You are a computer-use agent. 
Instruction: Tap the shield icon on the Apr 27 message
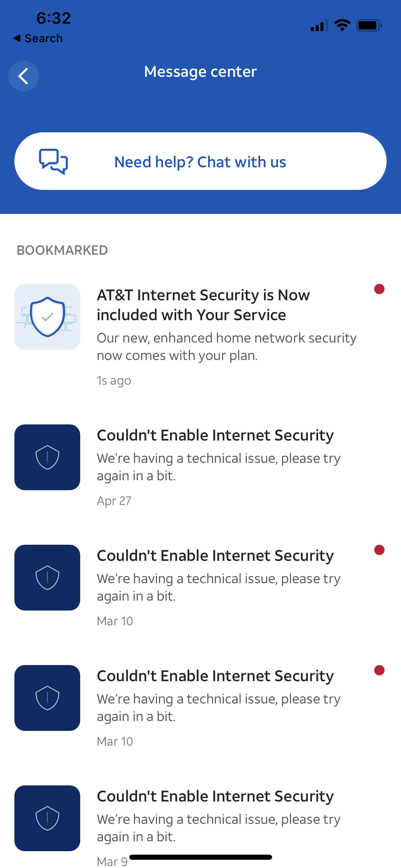pos(47,458)
